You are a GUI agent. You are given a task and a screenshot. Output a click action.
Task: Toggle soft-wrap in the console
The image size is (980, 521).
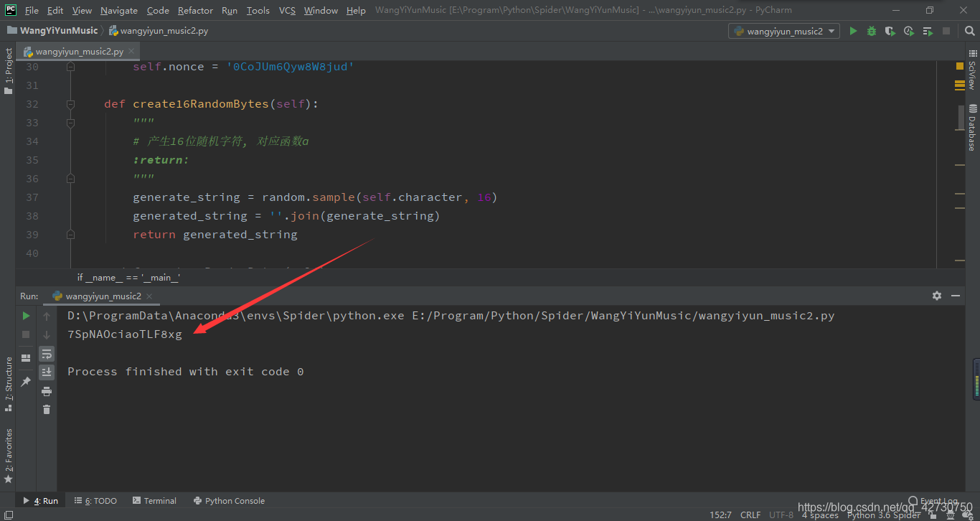[47, 354]
